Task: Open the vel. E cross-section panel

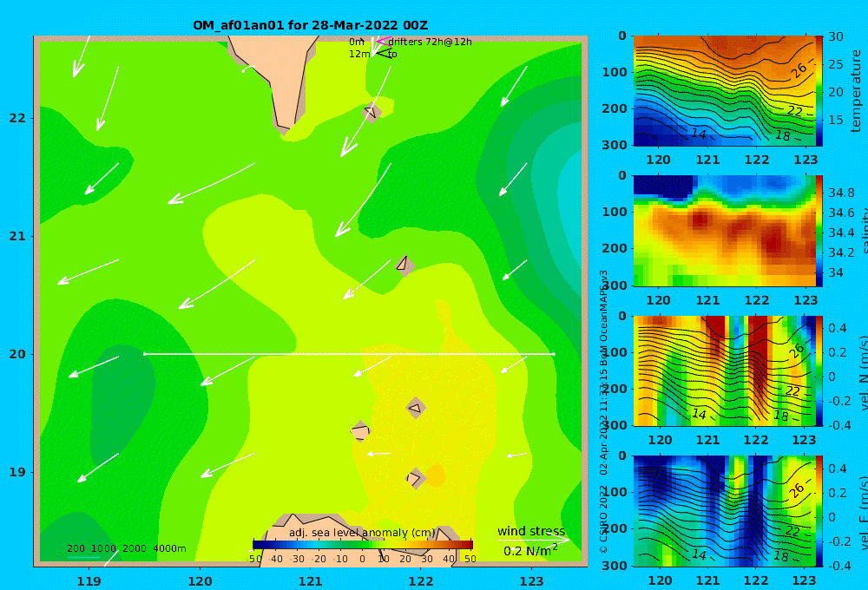Action: [724, 511]
